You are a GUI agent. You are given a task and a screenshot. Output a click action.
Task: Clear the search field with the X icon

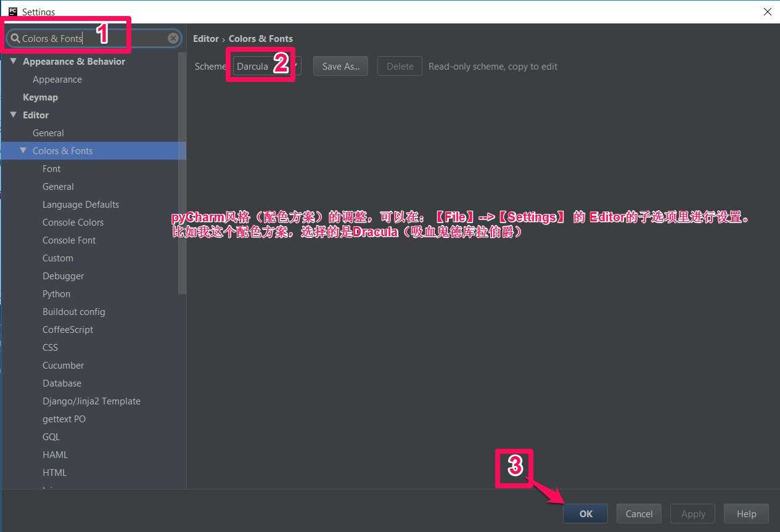(173, 38)
